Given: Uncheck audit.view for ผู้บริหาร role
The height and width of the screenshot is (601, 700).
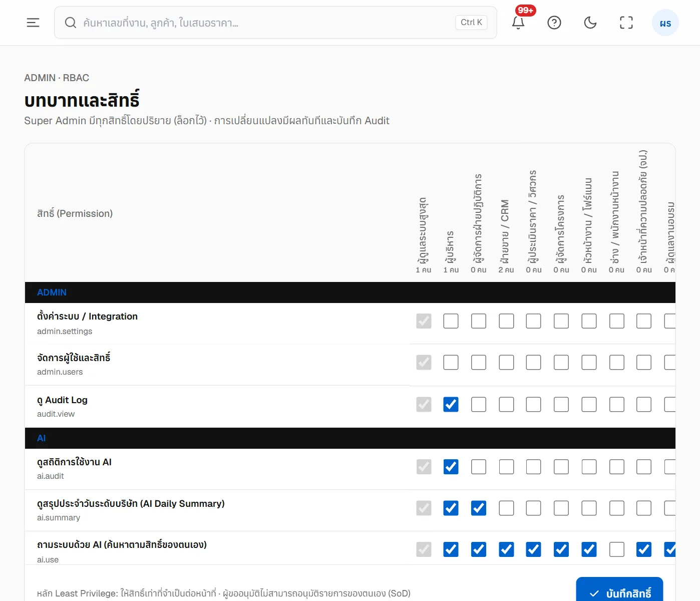Looking at the screenshot, I should coord(451,404).
